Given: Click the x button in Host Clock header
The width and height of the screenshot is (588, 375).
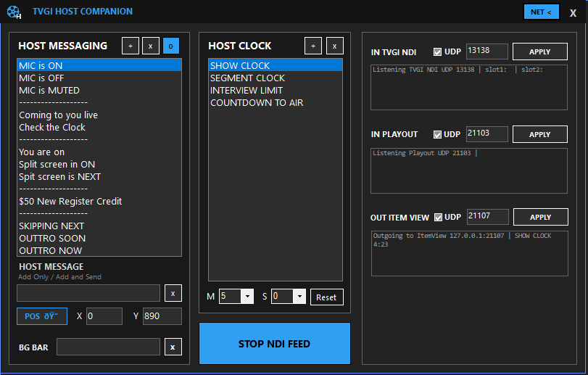Looking at the screenshot, I should pos(334,46).
